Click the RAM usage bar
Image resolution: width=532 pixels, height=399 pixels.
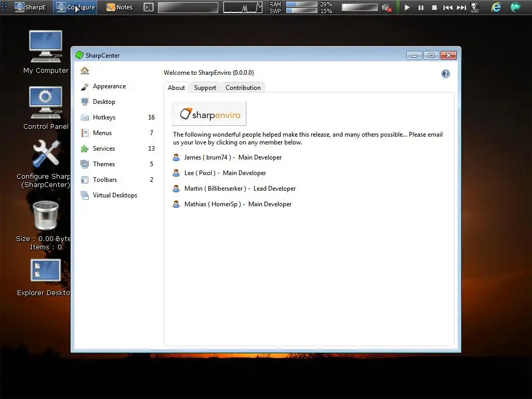302,4
